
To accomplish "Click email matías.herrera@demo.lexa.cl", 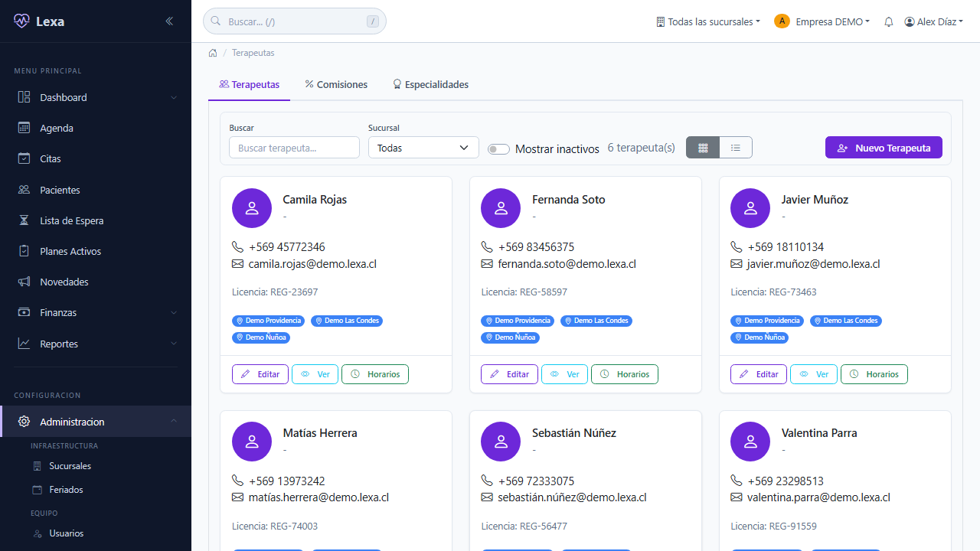I will 318,497.
